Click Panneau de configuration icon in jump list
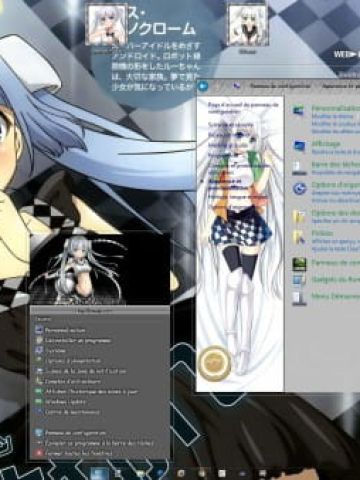The image size is (360, 480). [x=39, y=433]
